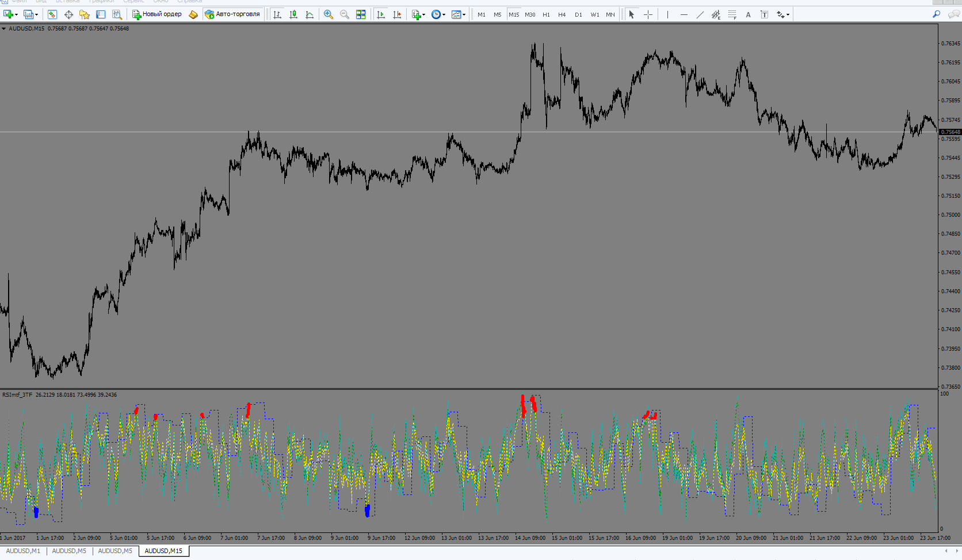The width and height of the screenshot is (962, 560).
Task: Expand the Periods dropdown arrow
Action: (444, 15)
